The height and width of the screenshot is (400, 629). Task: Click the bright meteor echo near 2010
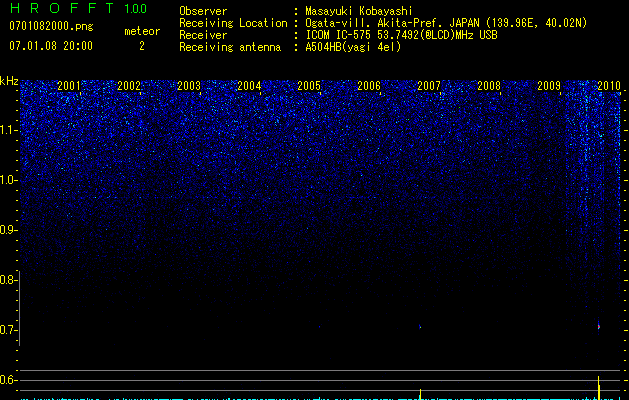[599, 327]
